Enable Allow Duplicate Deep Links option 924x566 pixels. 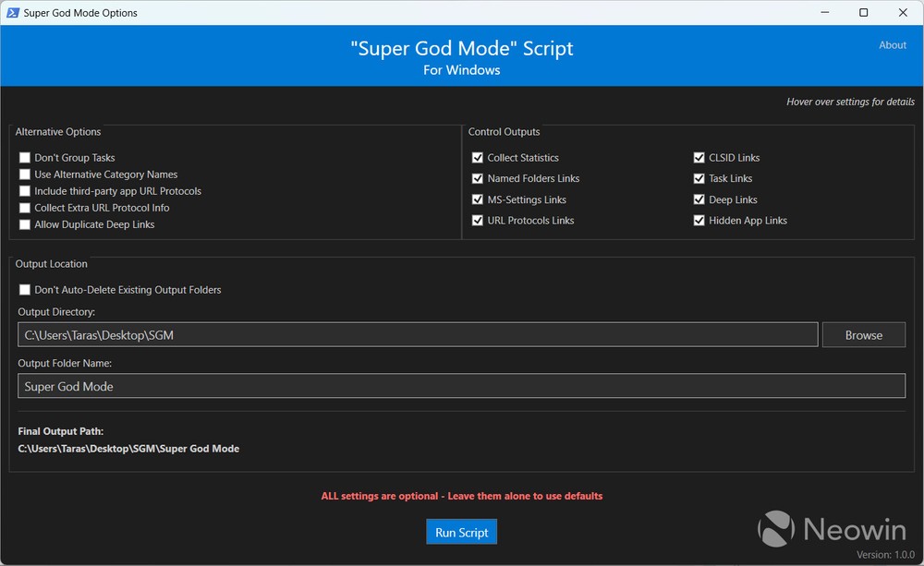[x=25, y=224]
